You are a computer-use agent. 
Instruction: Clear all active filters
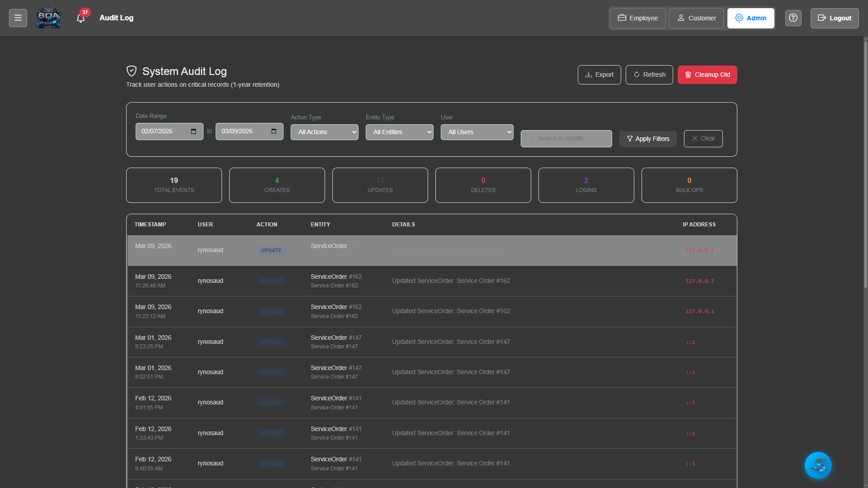[x=703, y=138]
